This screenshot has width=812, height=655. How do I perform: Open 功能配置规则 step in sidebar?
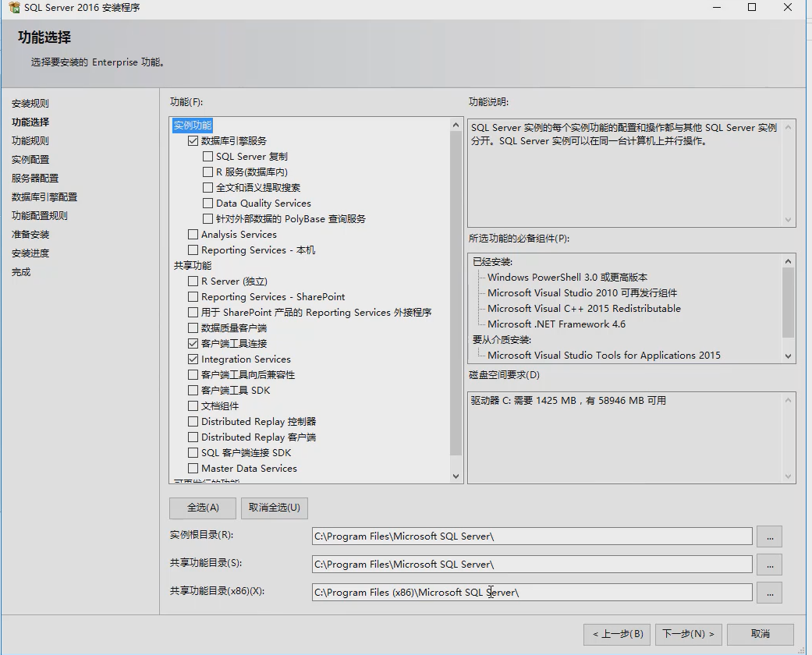(x=40, y=216)
